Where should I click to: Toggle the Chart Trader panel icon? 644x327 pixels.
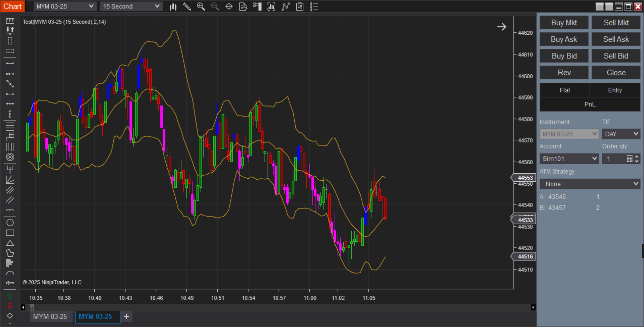click(x=257, y=6)
